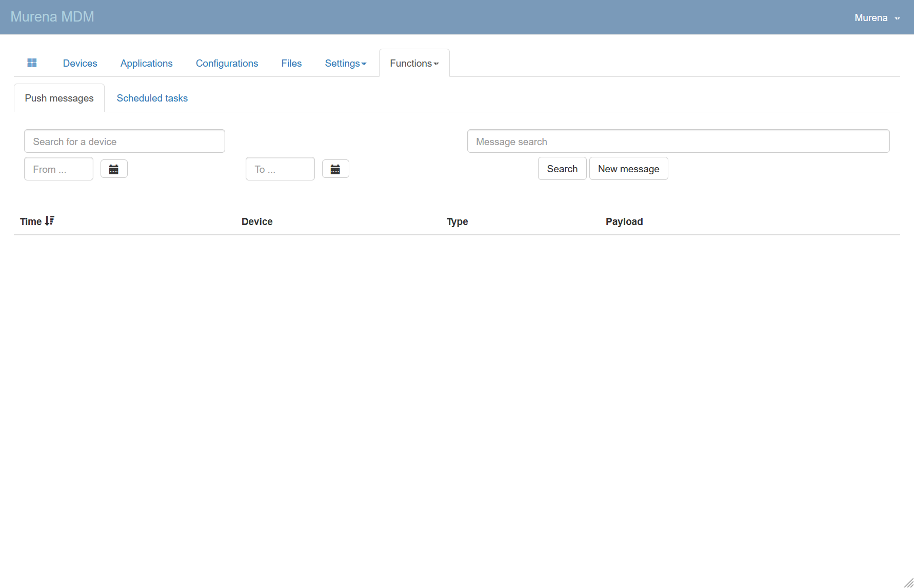Expand the Settings dropdown menu
The image size is (914, 588).
pos(345,63)
